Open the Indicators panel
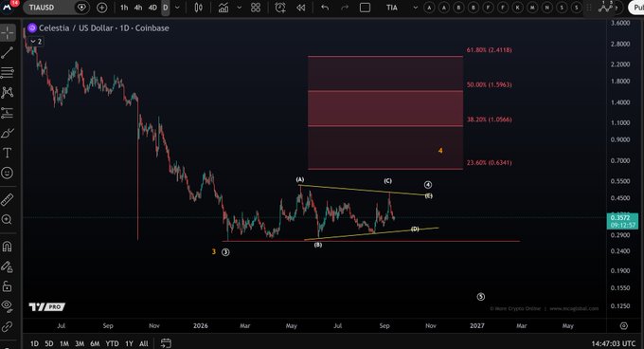This screenshot has height=349, width=644. [224, 8]
